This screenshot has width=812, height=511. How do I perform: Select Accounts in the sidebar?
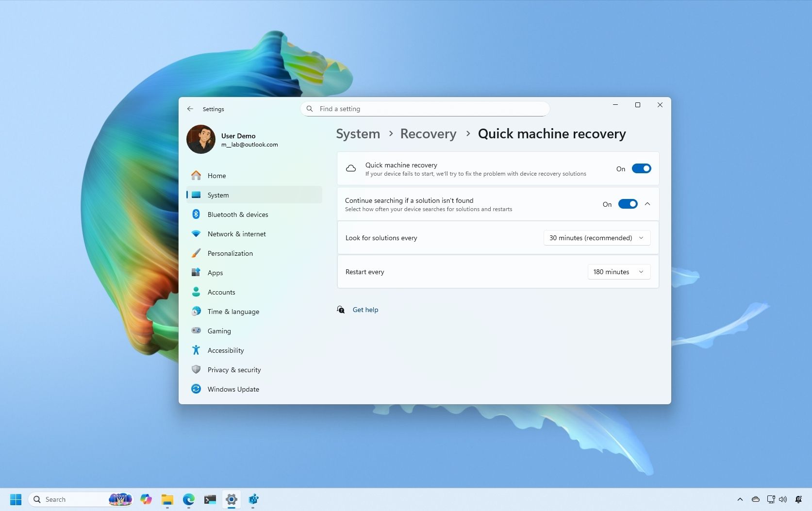pos(221,292)
